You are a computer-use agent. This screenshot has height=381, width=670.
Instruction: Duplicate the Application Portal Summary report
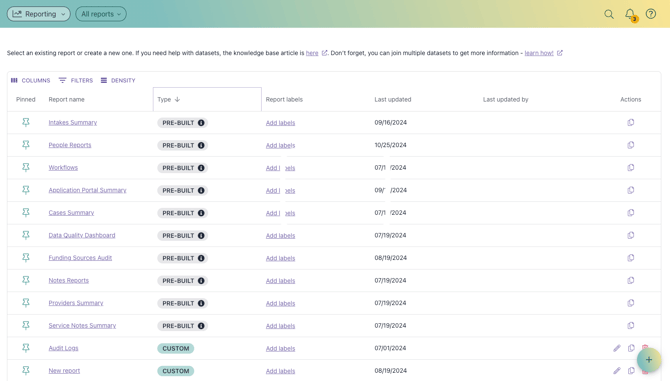631,190
